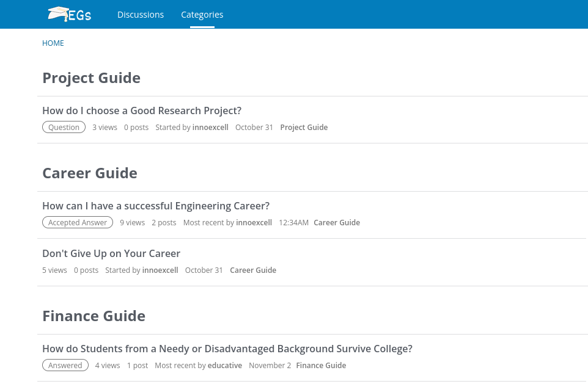
Task: Open the HOME breadcrumb link
Action: point(53,43)
